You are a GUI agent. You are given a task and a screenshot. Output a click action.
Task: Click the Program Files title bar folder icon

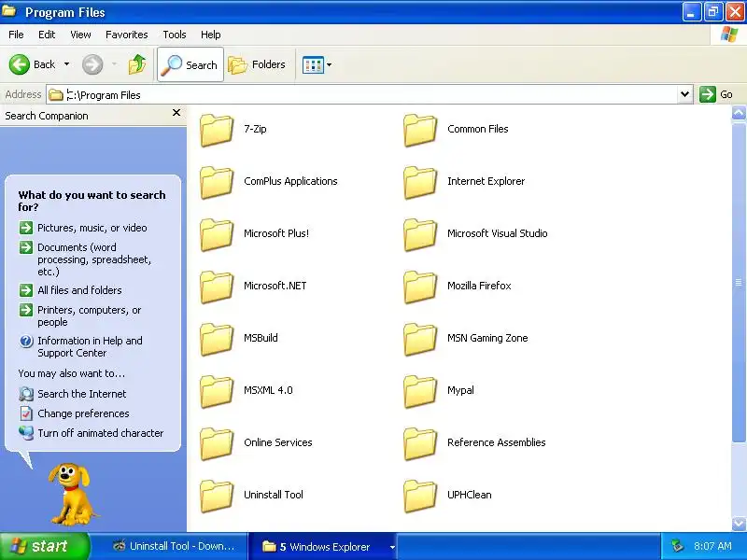[x=8, y=11]
